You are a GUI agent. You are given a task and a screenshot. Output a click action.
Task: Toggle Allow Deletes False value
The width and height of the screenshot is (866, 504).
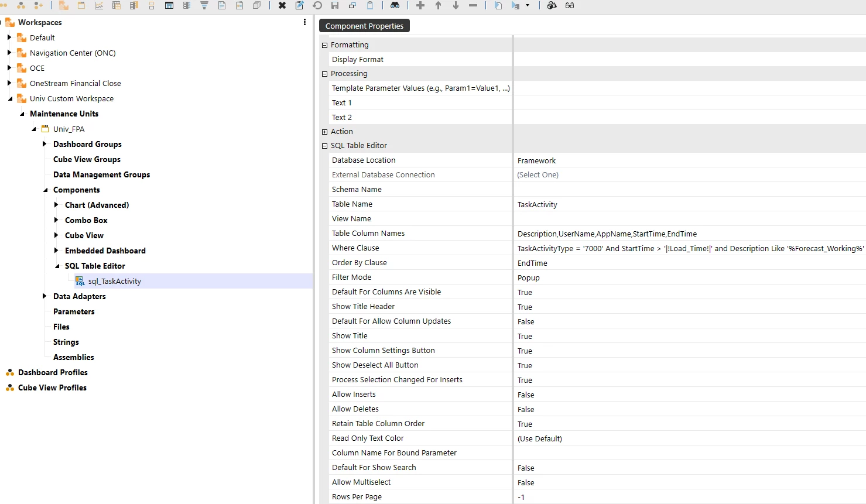[x=526, y=409]
